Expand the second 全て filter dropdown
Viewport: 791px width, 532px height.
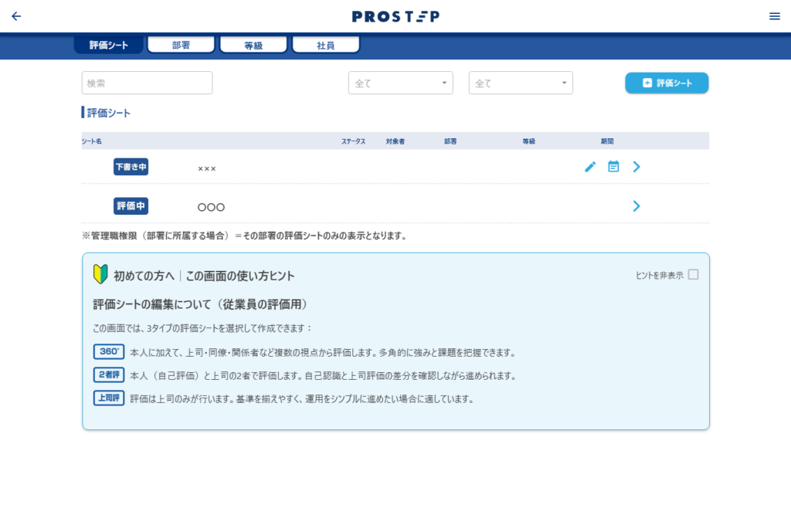pos(521,83)
